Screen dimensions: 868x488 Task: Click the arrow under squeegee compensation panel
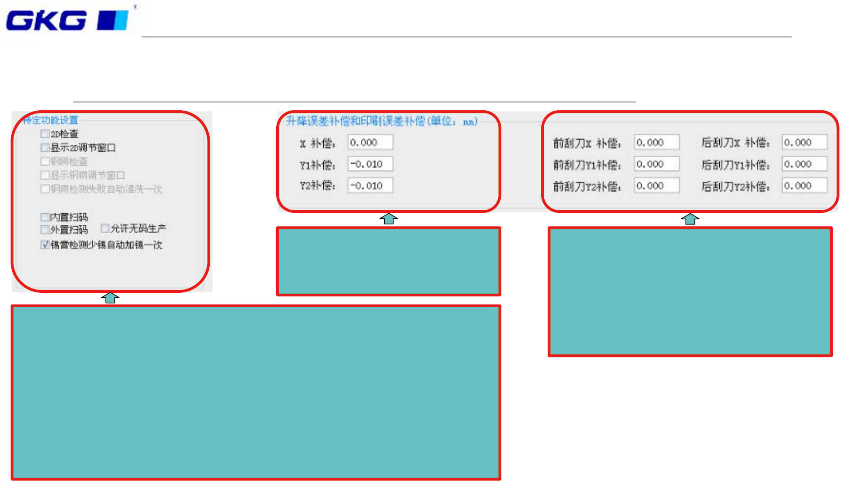coord(690,219)
